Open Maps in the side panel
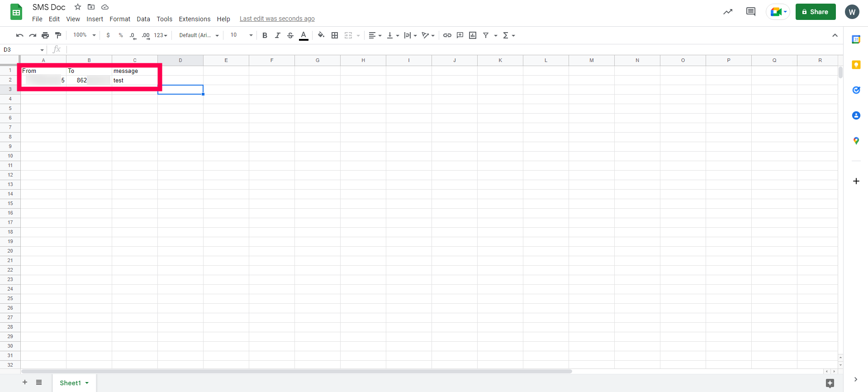This screenshot has width=868, height=392. click(856, 141)
